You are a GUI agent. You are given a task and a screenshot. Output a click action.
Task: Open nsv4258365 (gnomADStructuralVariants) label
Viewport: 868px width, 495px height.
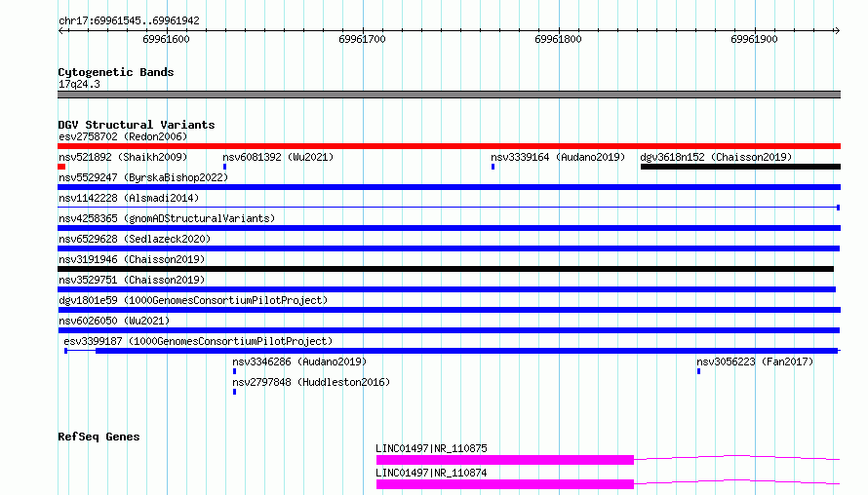167,218
